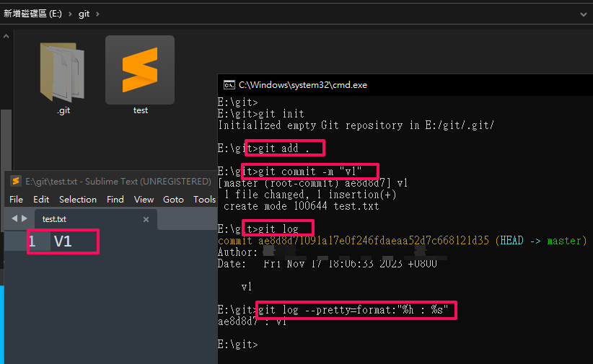Click line number 1 in Sublime gutter

pos(32,241)
